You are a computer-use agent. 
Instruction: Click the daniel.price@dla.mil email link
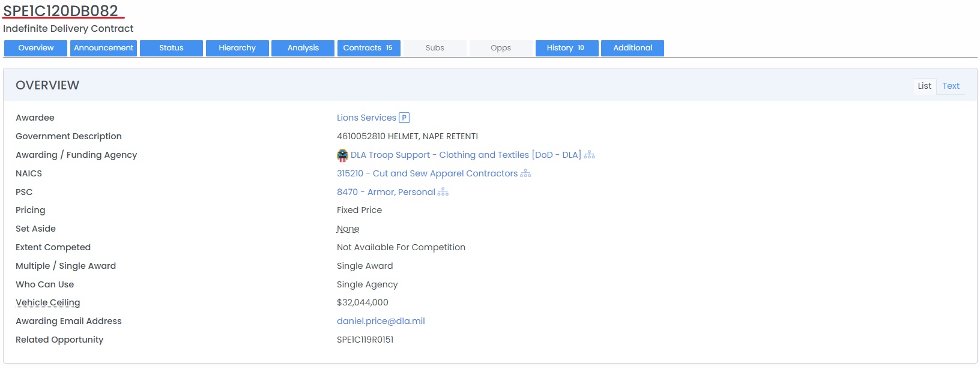[x=381, y=321]
